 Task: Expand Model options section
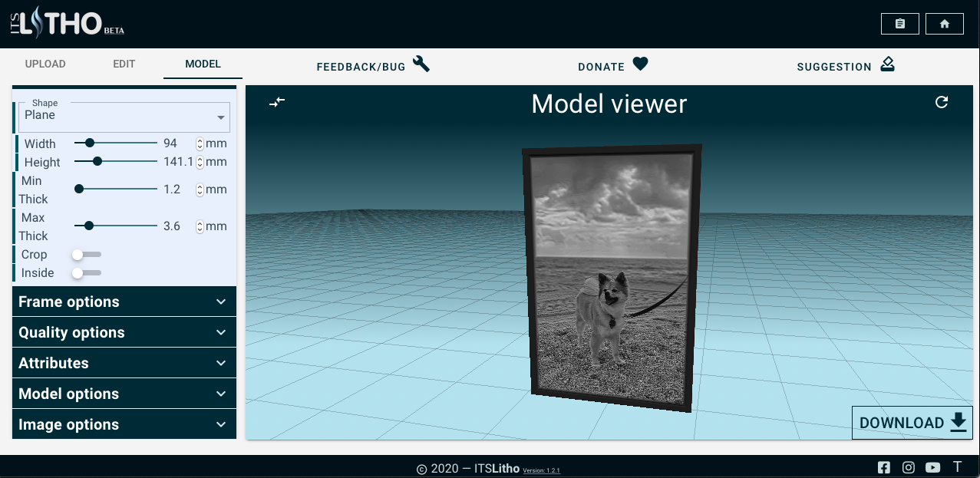[x=124, y=394]
